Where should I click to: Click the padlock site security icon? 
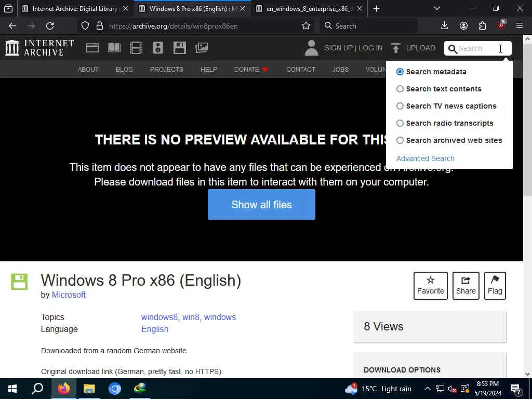[99, 26]
